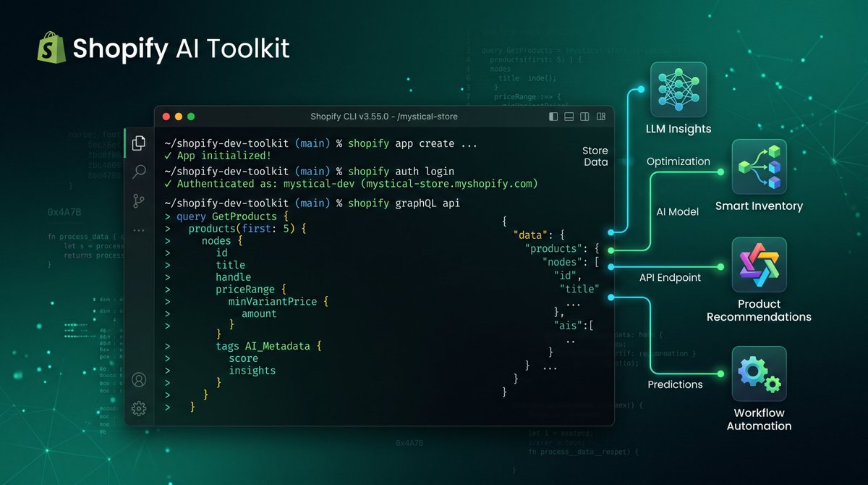Image resolution: width=868 pixels, height=485 pixels.
Task: Click the 'API Endpoint' connector label
Action: coord(670,277)
